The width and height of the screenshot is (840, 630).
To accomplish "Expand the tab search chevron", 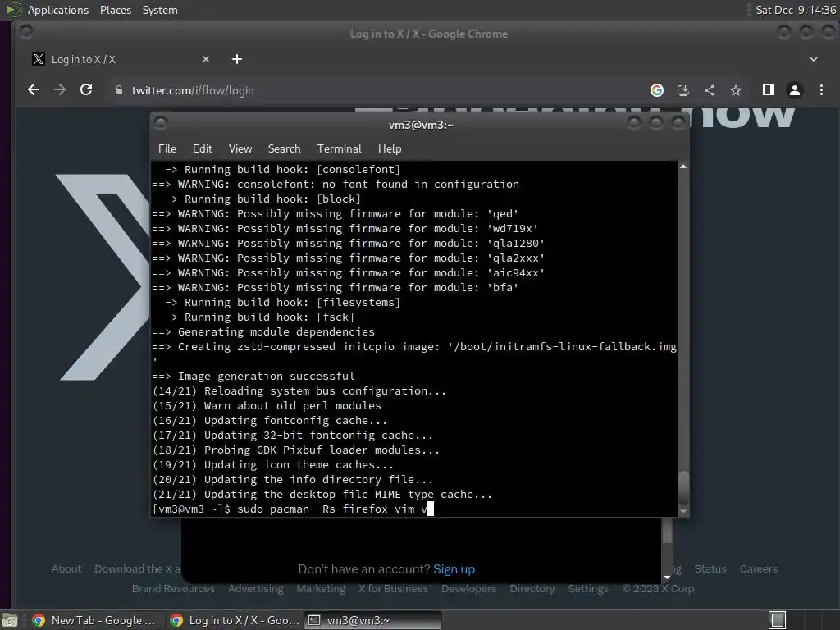I will point(813,59).
